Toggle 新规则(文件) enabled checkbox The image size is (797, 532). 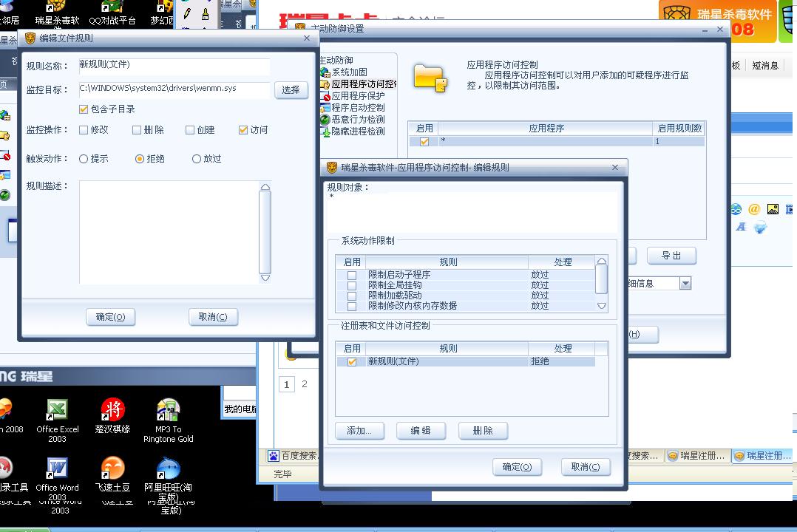pos(352,362)
